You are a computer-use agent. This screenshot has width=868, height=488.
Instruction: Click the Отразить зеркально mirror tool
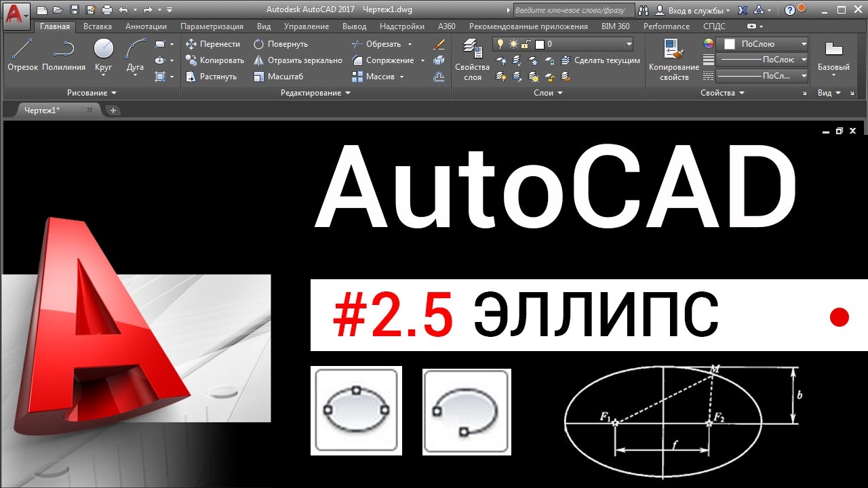click(x=298, y=60)
